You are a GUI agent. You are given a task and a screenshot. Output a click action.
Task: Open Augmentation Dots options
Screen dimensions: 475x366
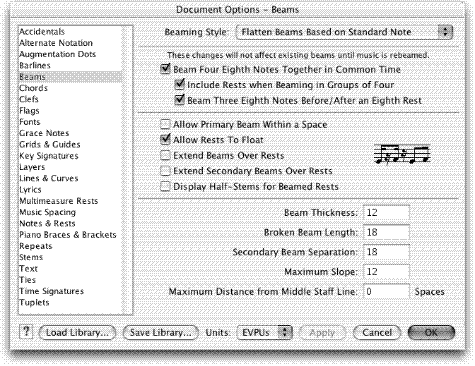[x=70, y=54]
